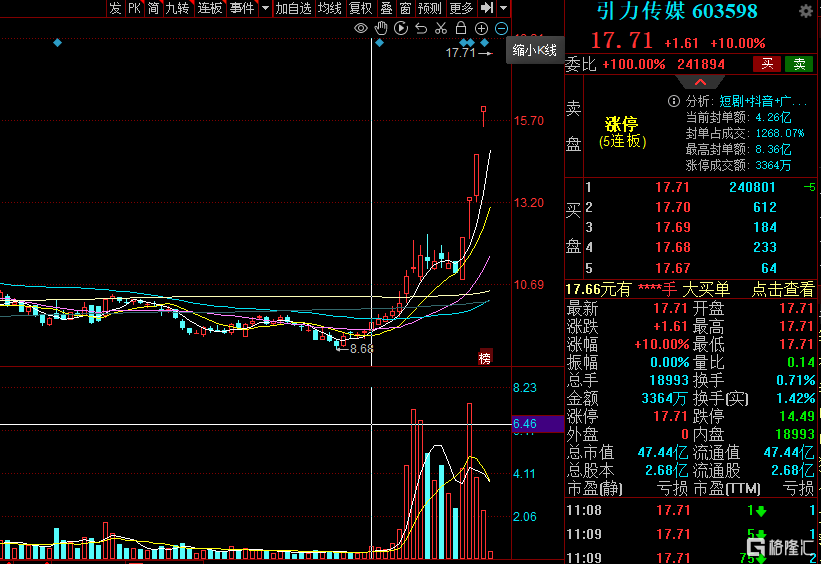The height and width of the screenshot is (564, 821).
Task: Click the 11:08 trade tick row
Action: click(x=690, y=510)
